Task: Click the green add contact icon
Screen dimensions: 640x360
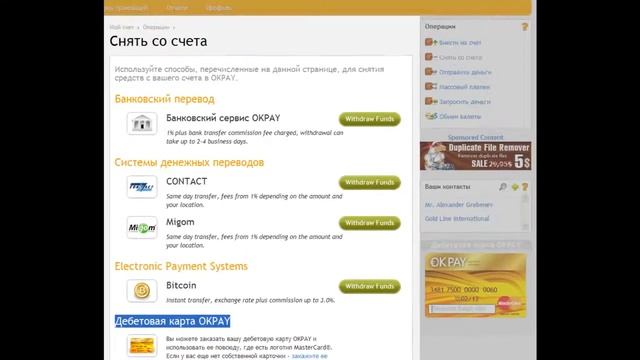Action: click(x=515, y=187)
